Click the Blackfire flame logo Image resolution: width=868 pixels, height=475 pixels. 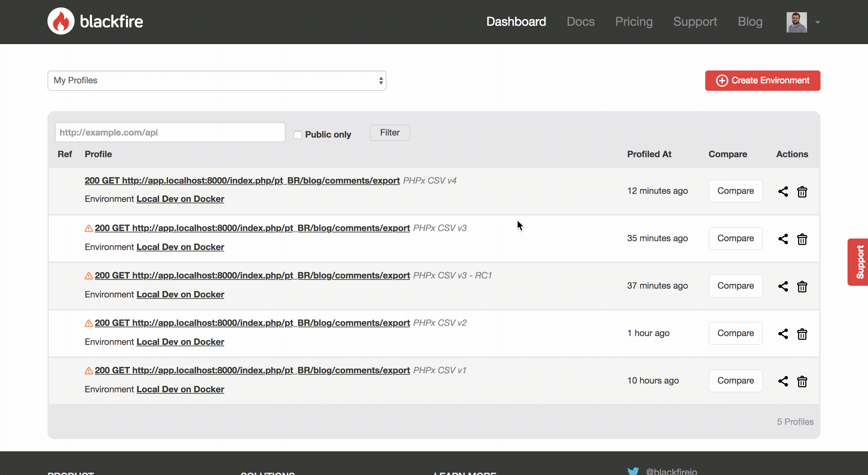pos(61,21)
